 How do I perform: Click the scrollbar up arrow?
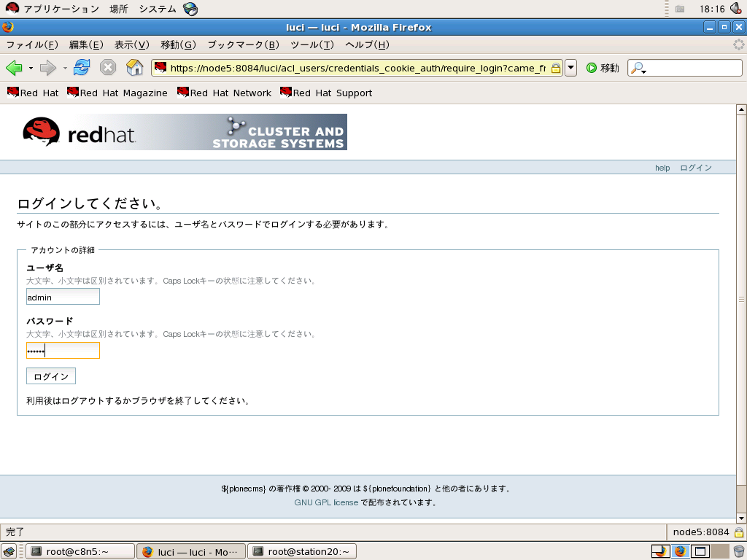(741, 109)
